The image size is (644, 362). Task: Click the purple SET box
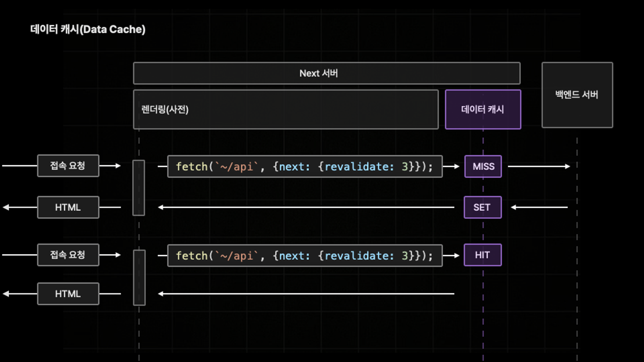482,207
